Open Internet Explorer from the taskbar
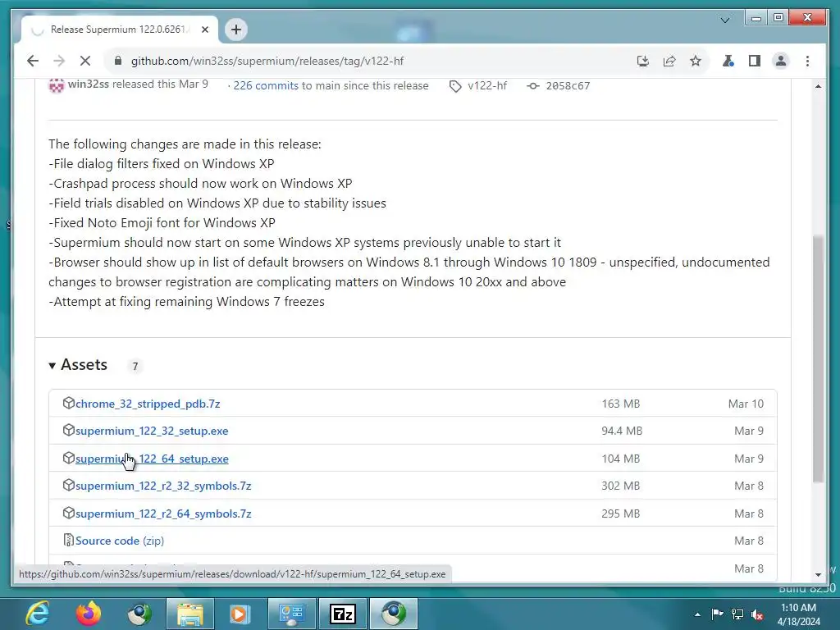 pyautogui.click(x=38, y=614)
